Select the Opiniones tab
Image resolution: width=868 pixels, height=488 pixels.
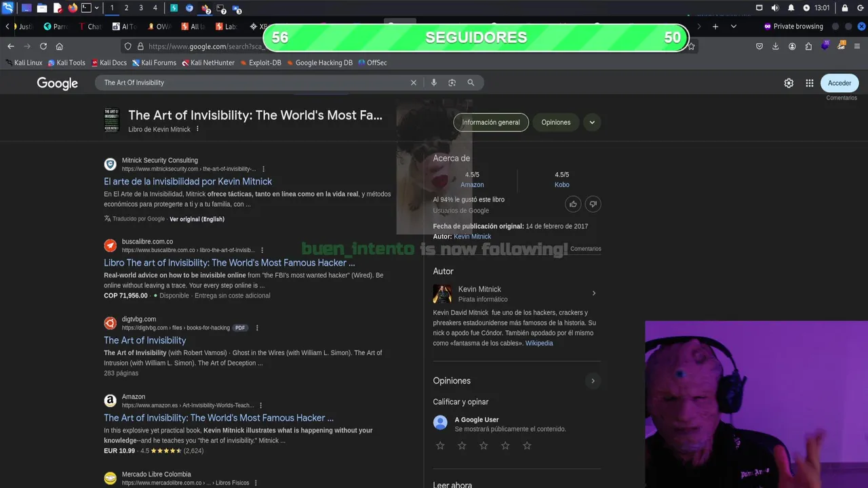coord(556,122)
